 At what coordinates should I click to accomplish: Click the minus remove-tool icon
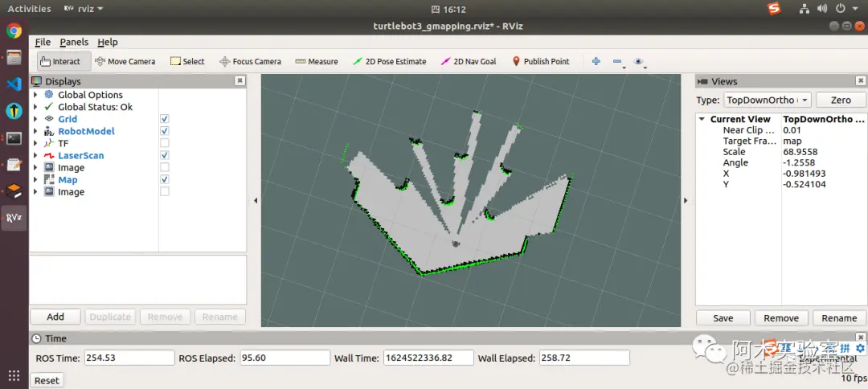click(x=618, y=61)
